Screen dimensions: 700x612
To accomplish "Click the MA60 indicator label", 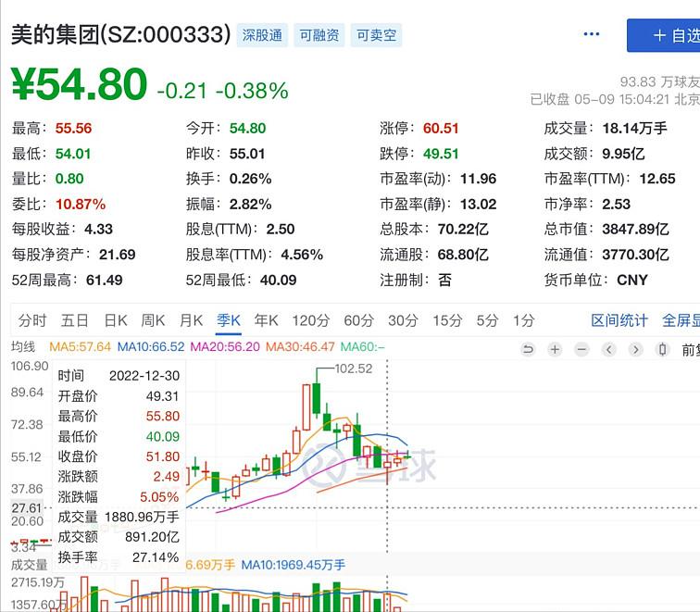I will coord(363,347).
